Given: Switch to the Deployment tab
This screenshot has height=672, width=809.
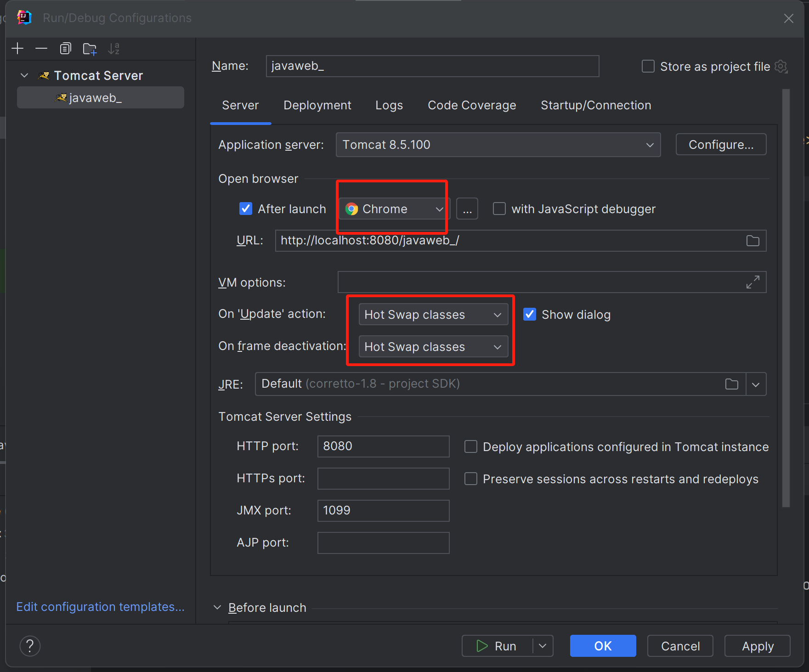Looking at the screenshot, I should [x=317, y=106].
